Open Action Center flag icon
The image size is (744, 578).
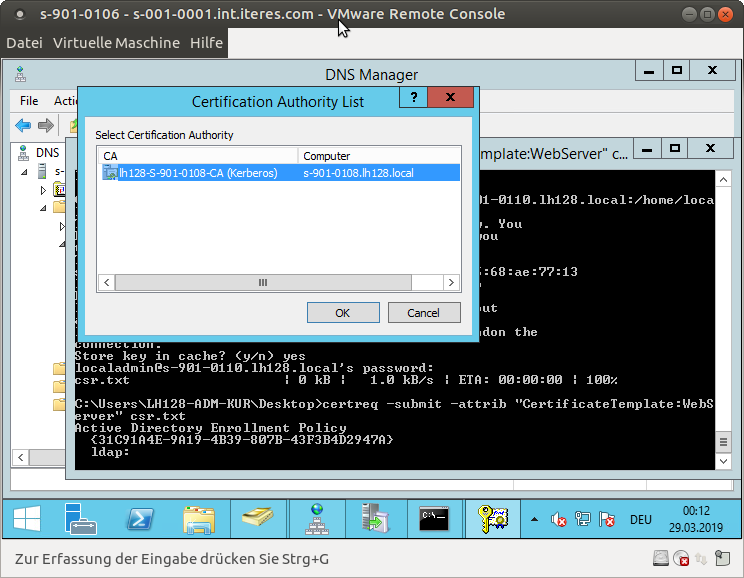pos(607,519)
